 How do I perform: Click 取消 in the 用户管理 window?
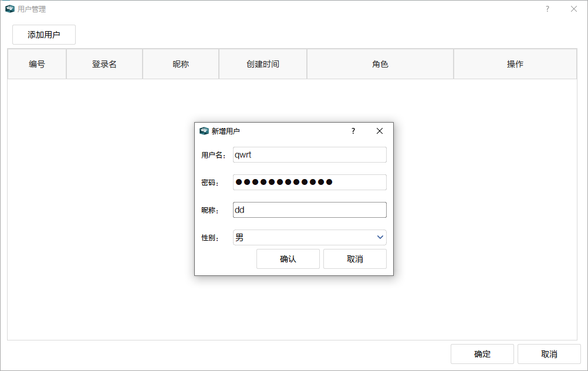(x=549, y=354)
